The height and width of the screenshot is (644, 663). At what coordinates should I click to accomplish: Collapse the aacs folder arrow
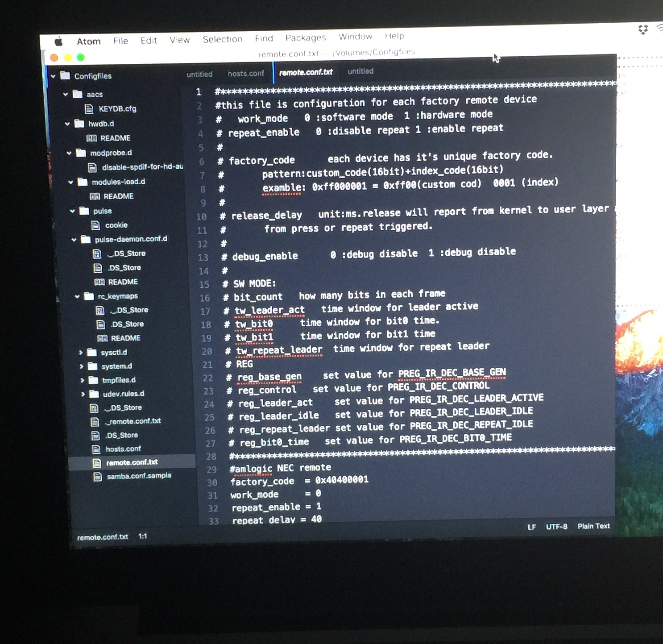click(66, 94)
